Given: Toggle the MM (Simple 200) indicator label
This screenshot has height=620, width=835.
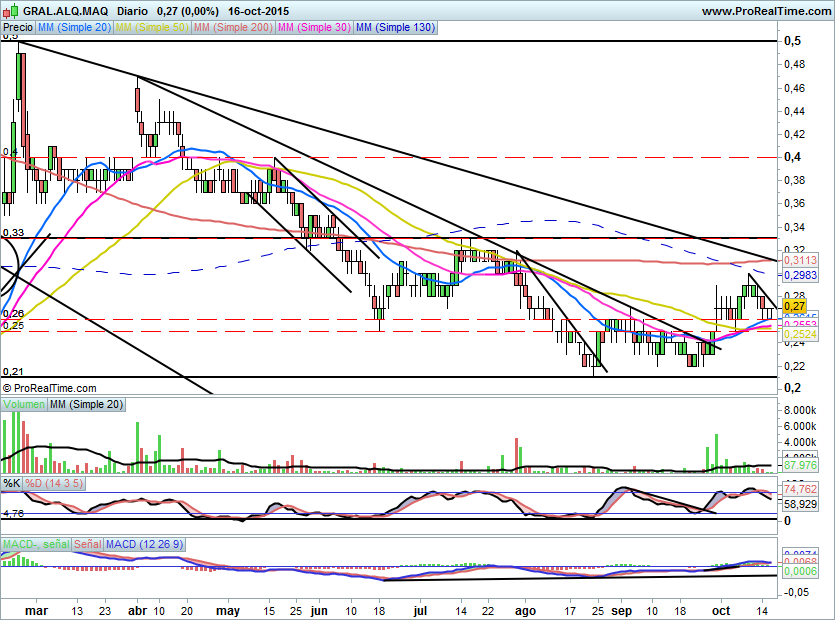Looking at the screenshot, I should (232, 28).
